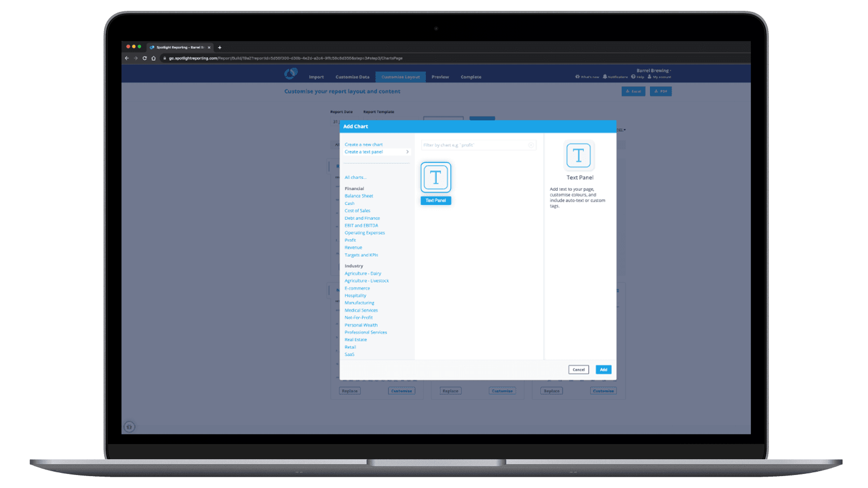
Task: Switch to the Customise Data tab
Action: click(353, 77)
